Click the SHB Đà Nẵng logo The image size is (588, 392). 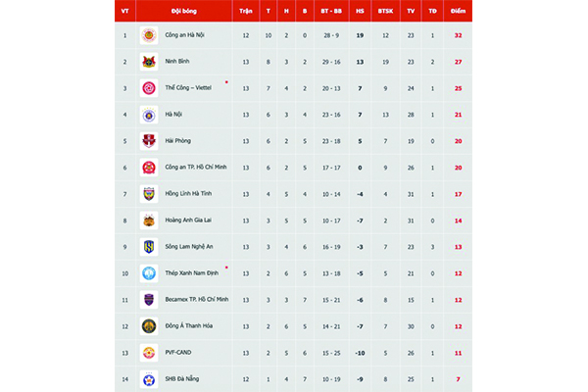[x=149, y=379]
